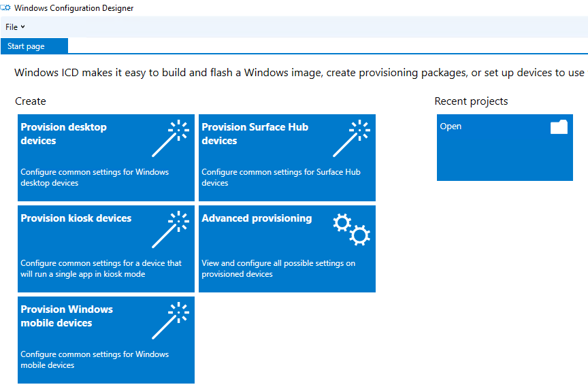The image size is (588, 389).
Task: Open Advanced provisioning title text
Action: [257, 218]
